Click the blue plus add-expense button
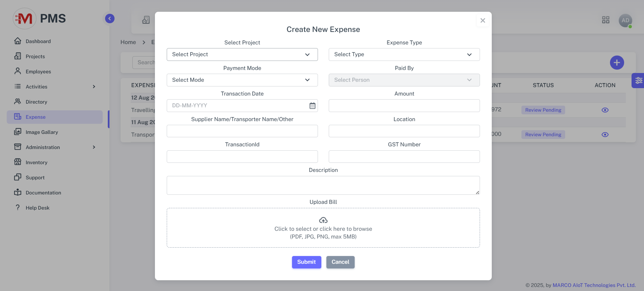 [x=617, y=63]
